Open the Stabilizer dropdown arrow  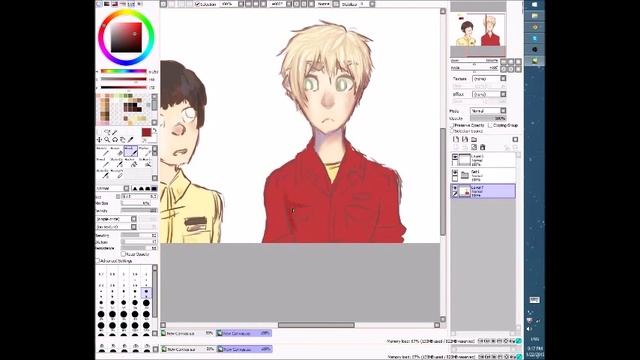coord(372,4)
